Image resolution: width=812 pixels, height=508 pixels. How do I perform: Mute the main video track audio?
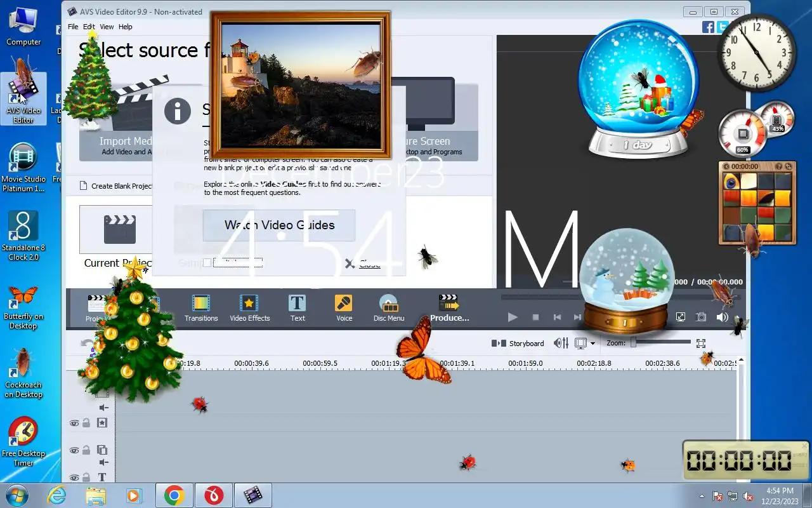(103, 408)
